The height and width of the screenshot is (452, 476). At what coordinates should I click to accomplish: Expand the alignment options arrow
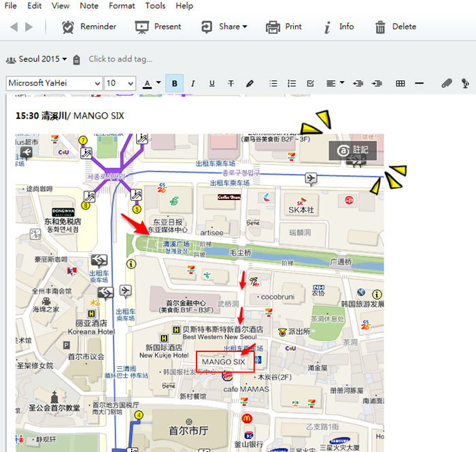pyautogui.click(x=342, y=82)
